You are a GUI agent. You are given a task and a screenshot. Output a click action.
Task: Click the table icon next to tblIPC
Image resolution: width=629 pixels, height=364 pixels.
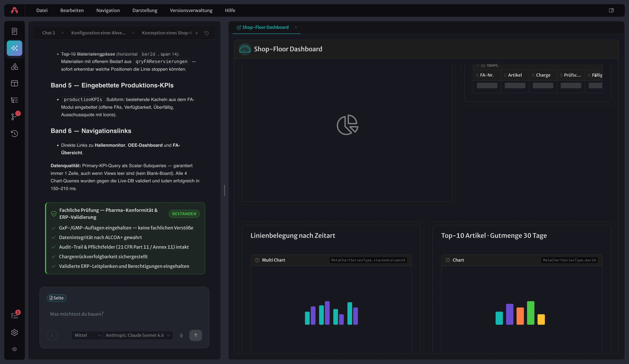click(483, 66)
